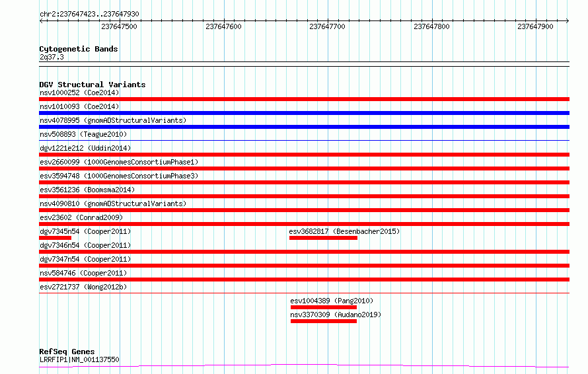Click the Cytogenetic Bands track heading
The width and height of the screenshot is (588, 374).
coord(79,49)
